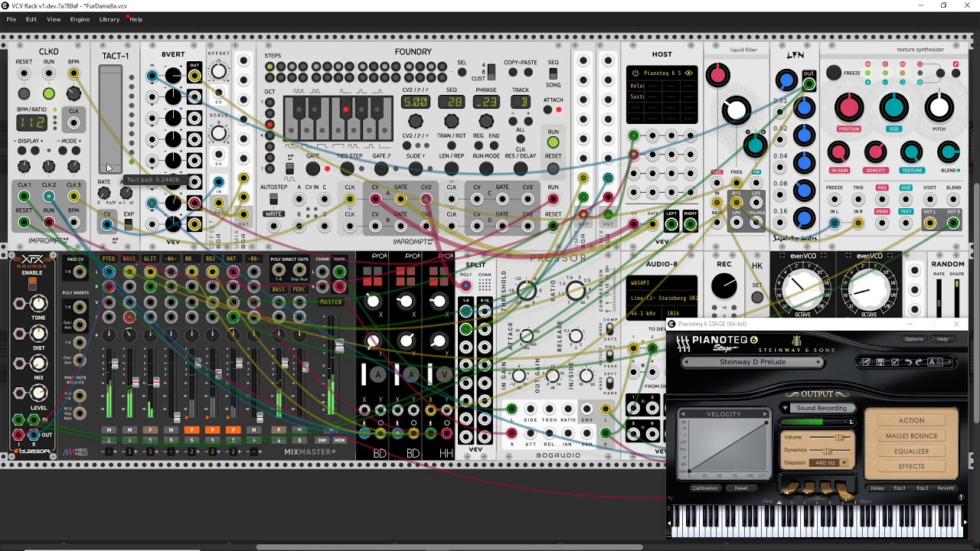980x551 pixels.
Task: Mute the PTEQ channel in MixMaster
Action: pos(109,430)
